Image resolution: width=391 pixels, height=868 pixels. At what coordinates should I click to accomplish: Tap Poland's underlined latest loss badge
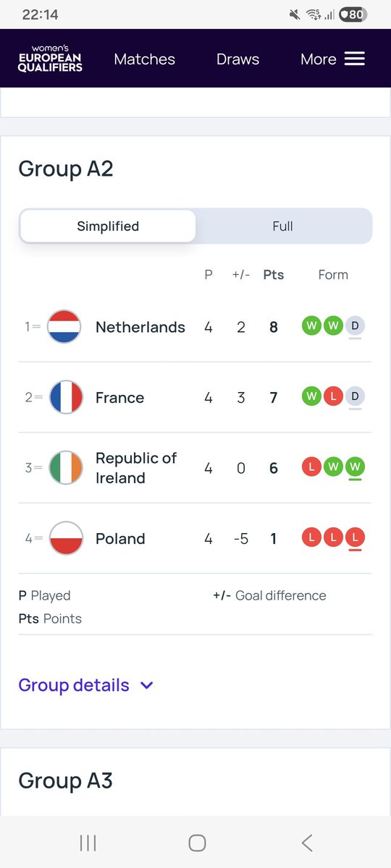pos(355,538)
